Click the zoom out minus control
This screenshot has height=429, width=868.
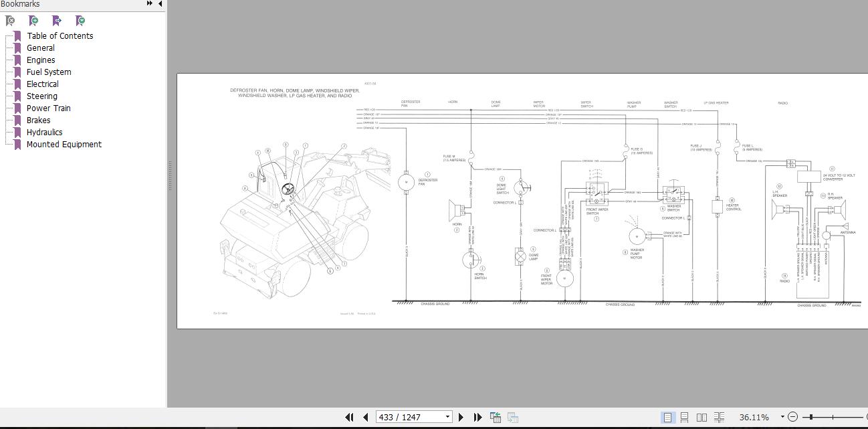click(x=793, y=416)
